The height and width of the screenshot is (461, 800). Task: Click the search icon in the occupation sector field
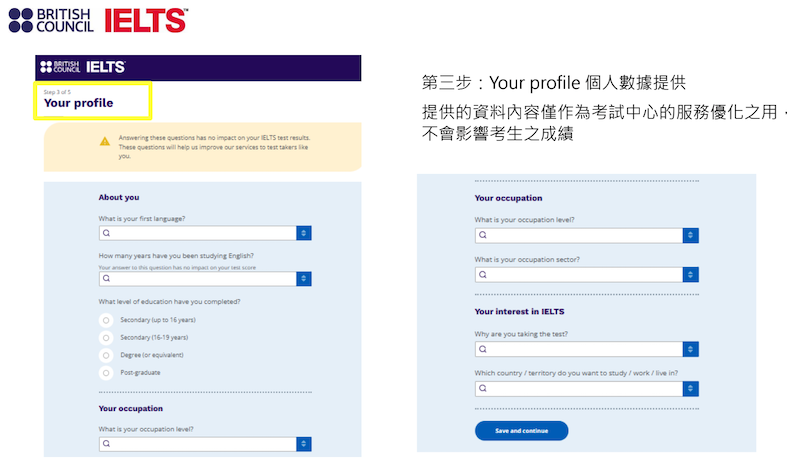point(483,274)
